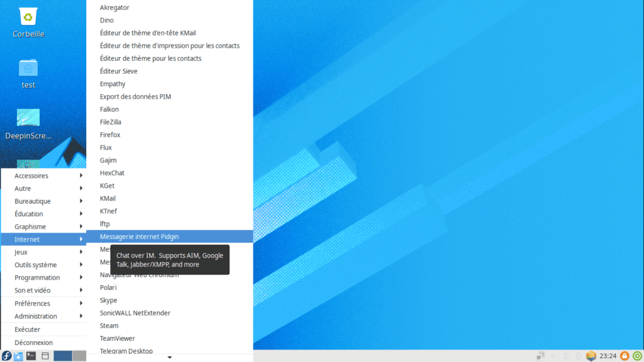Expand the Outils système submenu
Image resolution: width=644 pixels, height=362 pixels.
43,265
